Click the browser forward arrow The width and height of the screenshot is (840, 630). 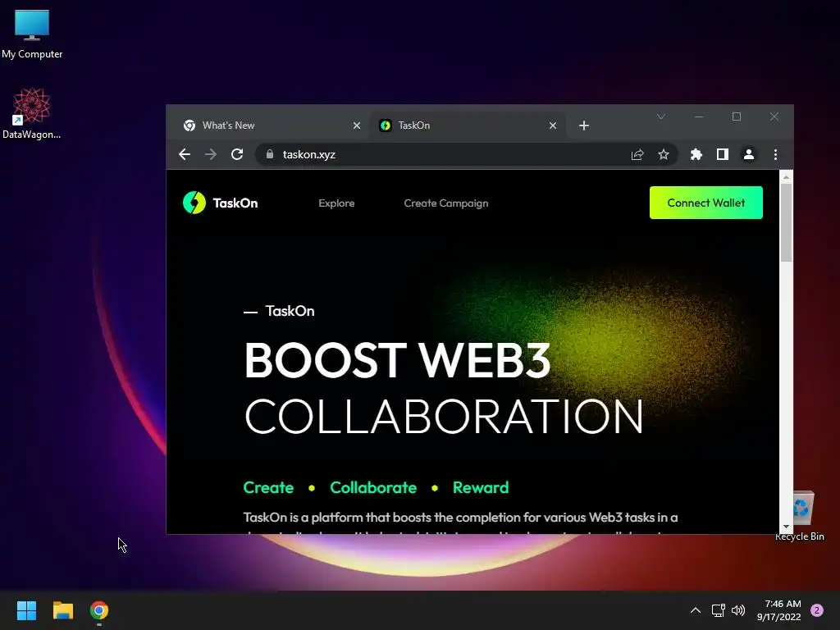coord(211,155)
